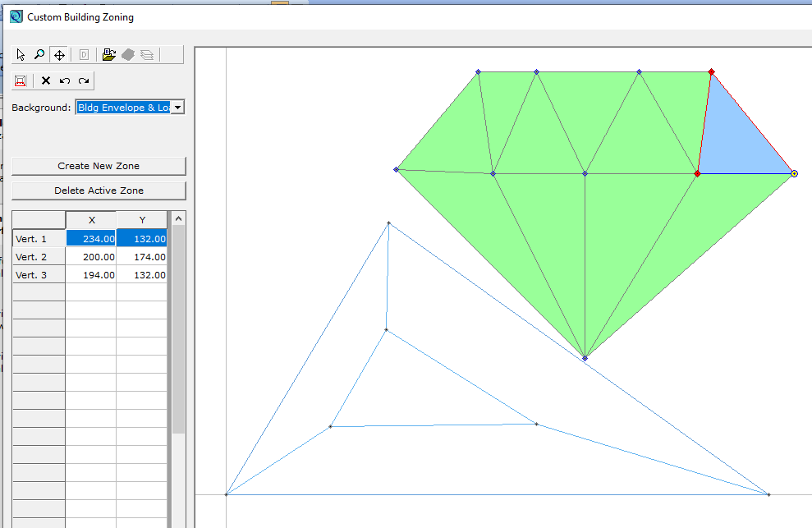The image size is (812, 528).
Task: Select Vert. 3 Y value 132.00
Action: (141, 274)
